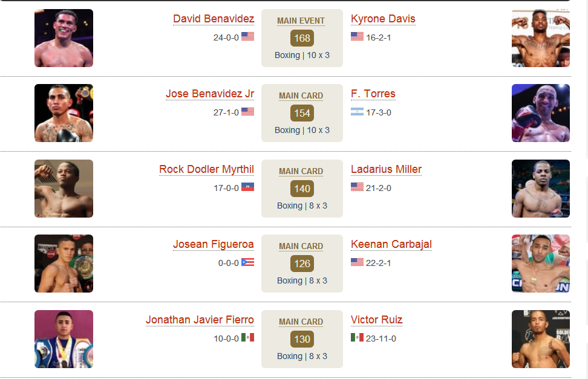Viewport: 588px width, 379px height.
Task: Go to Ladarius Miller's profile
Action: click(386, 169)
